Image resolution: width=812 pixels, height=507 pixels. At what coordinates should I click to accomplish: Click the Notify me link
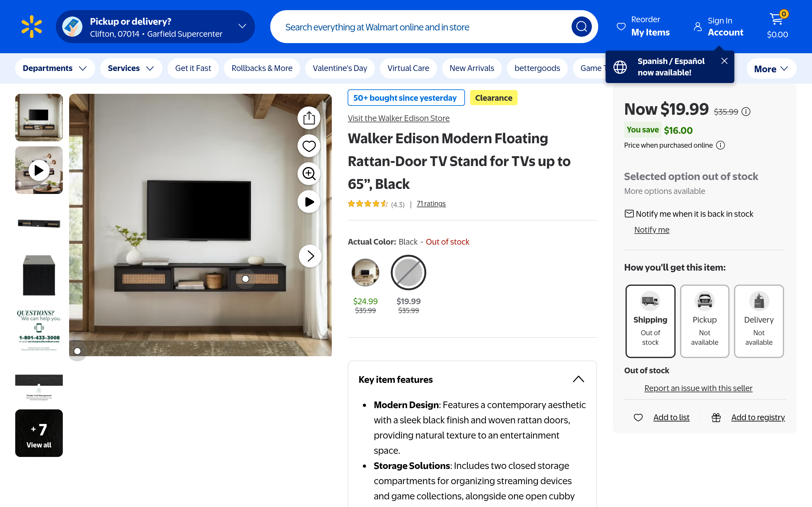click(x=652, y=230)
